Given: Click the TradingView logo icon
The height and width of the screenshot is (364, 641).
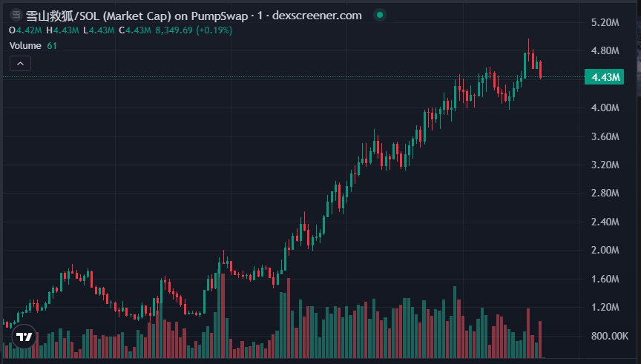Looking at the screenshot, I should (24, 337).
